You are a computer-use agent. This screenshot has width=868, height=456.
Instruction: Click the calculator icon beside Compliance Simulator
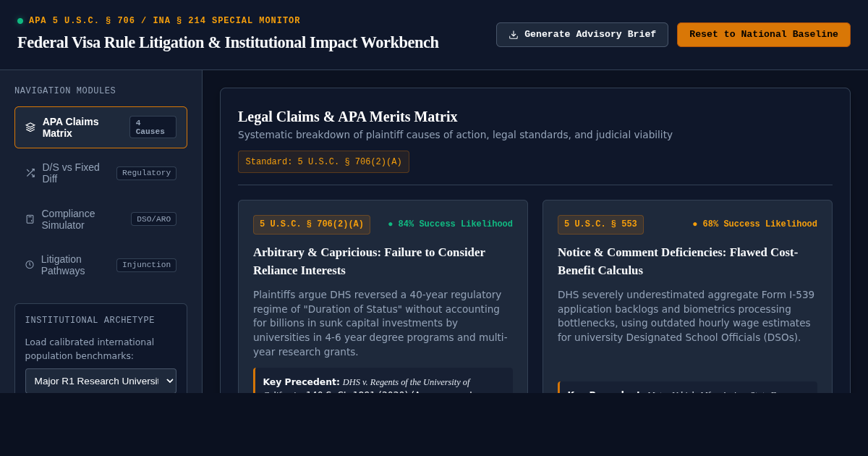click(x=30, y=219)
